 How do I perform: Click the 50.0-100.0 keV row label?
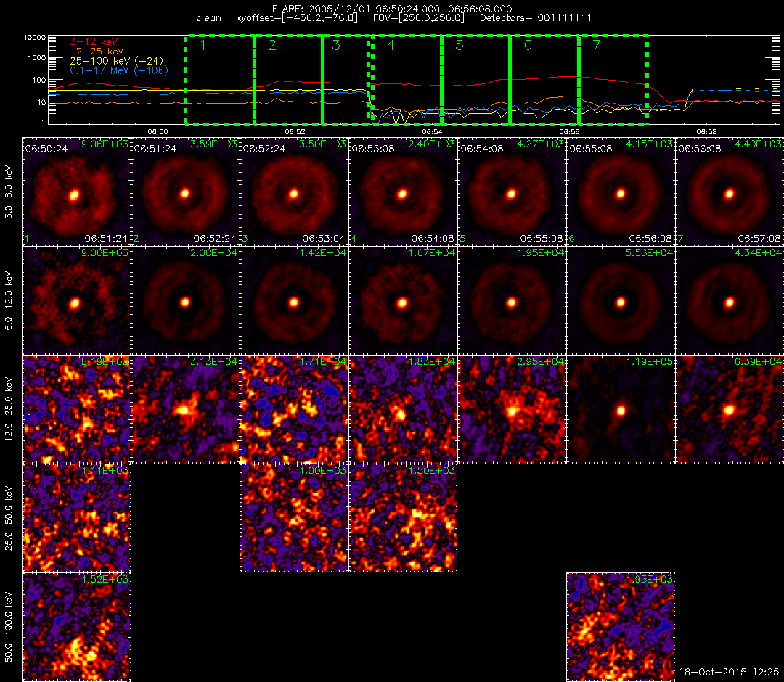click(x=9, y=627)
